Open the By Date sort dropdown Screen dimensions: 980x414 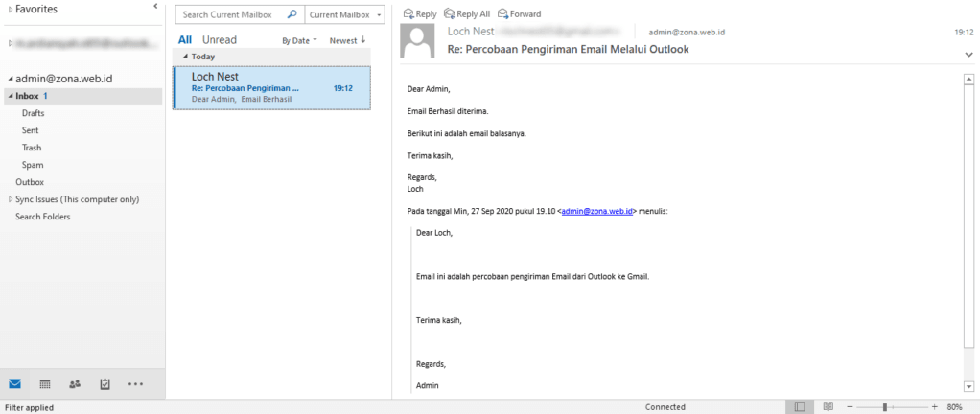[299, 40]
